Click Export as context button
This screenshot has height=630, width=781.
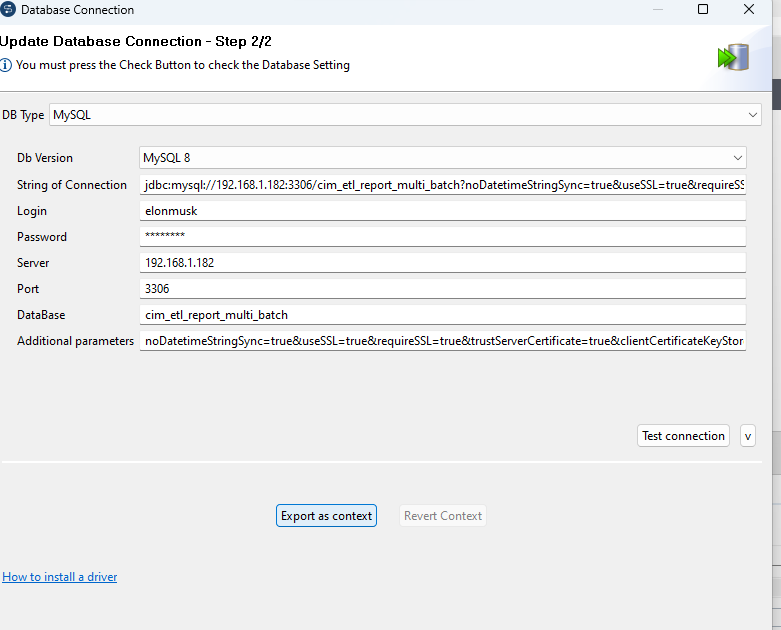(326, 516)
